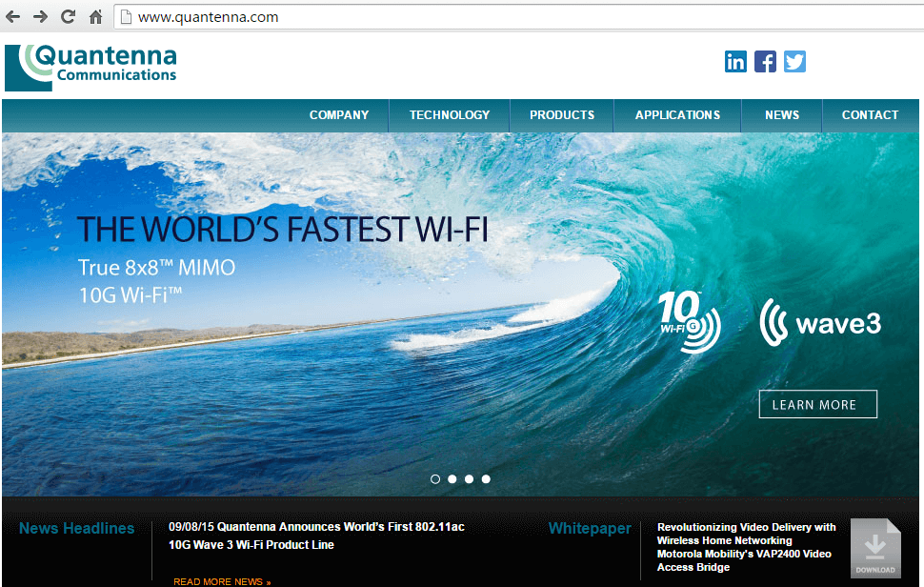Open Quantenna's Facebook page
Screen dimensions: 924x587
tap(765, 61)
